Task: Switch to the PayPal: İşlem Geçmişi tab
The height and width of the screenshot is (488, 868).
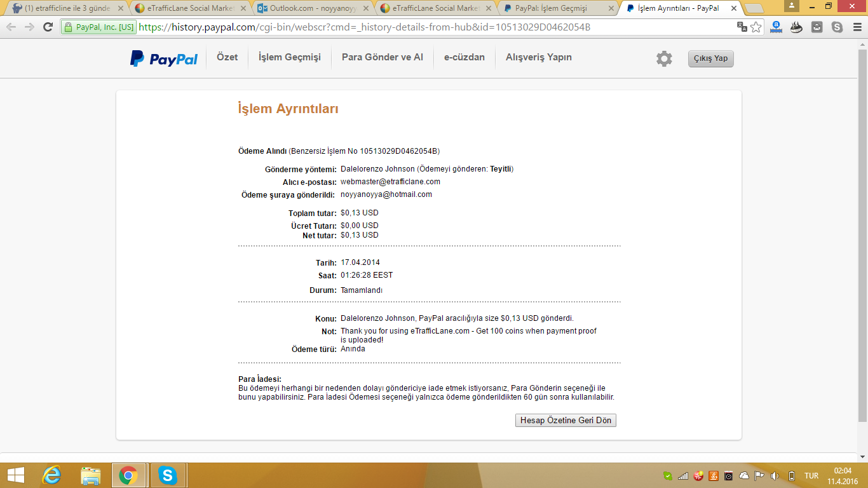Action: (x=559, y=8)
